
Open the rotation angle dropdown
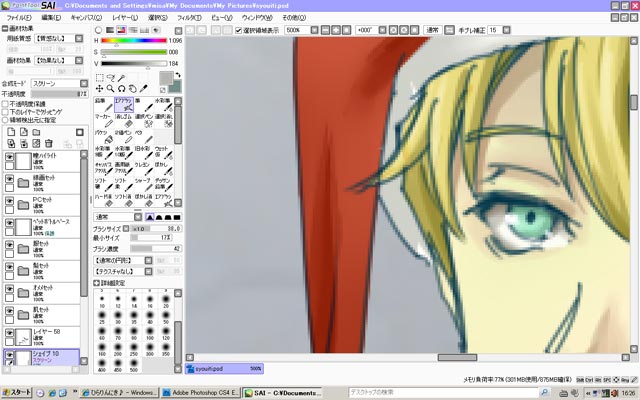pyautogui.click(x=382, y=30)
